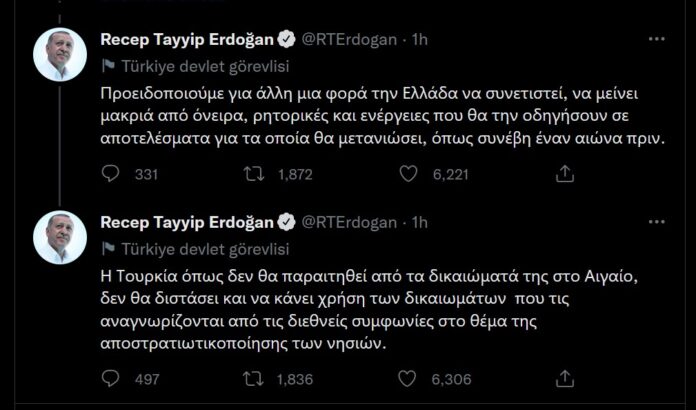Screen dimensions: 696x410
Task: Share the first tweet
Action: 565,174
